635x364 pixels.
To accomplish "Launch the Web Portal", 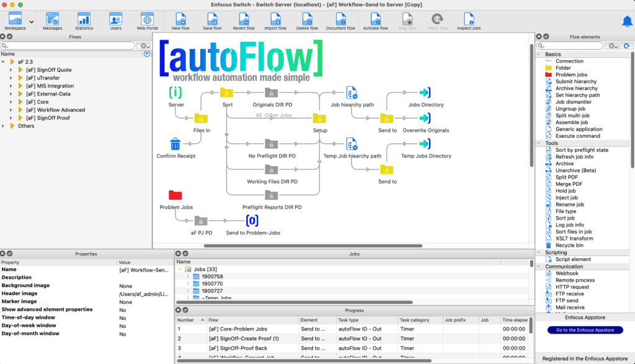I will coord(147,21).
